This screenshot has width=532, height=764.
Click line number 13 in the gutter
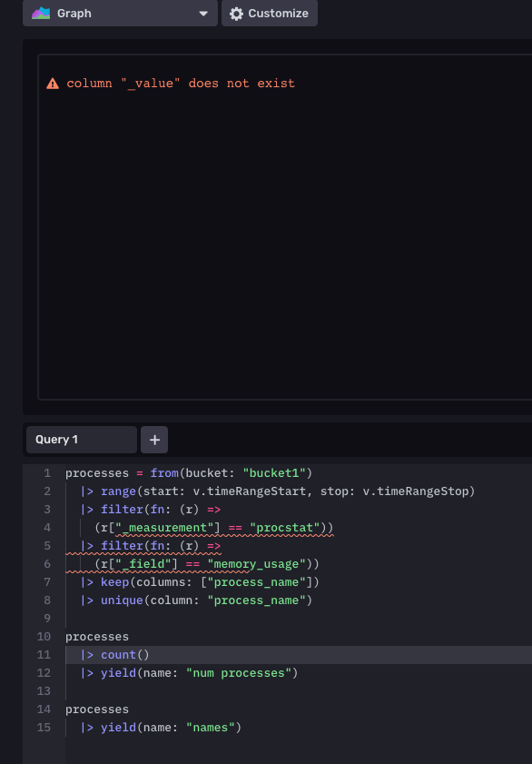tap(44, 691)
